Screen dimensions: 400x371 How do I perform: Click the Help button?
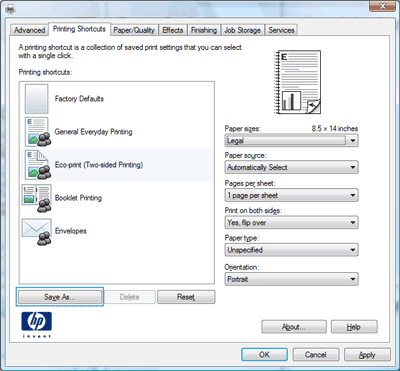354,327
